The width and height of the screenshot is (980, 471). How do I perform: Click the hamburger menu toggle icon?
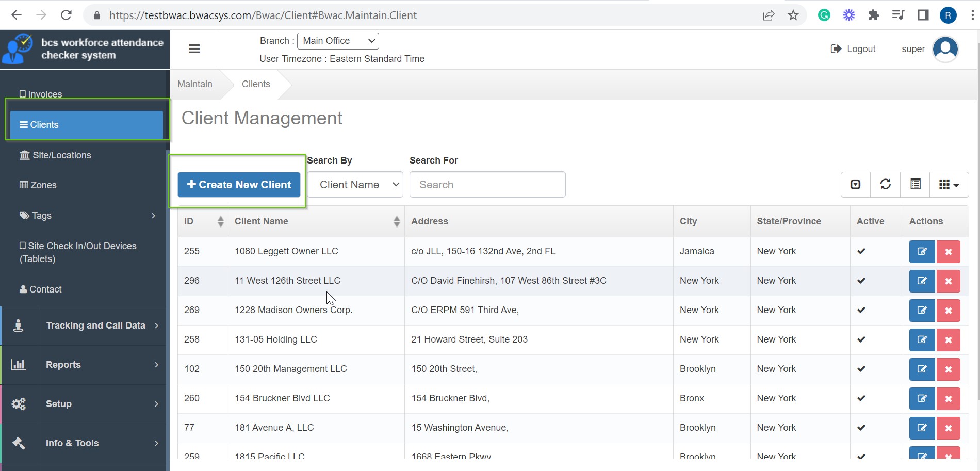(194, 49)
